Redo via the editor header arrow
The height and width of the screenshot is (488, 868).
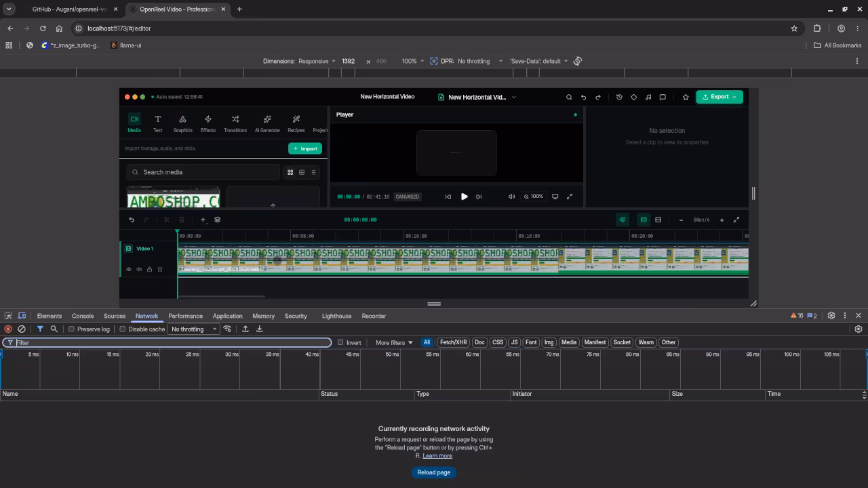tap(597, 97)
